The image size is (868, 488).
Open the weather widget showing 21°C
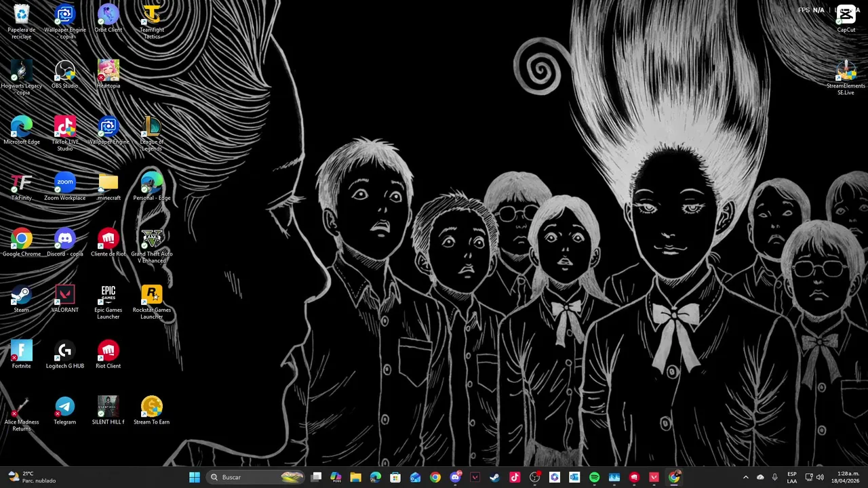pos(31,477)
